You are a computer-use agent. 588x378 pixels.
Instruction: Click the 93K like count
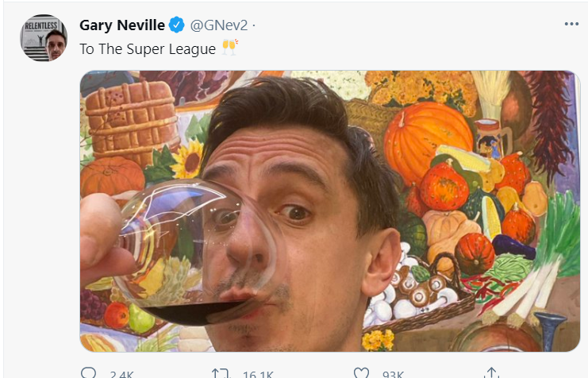(392, 374)
